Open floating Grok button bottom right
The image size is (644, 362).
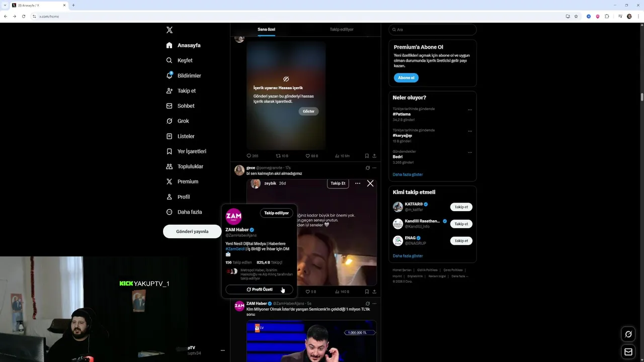click(x=628, y=334)
